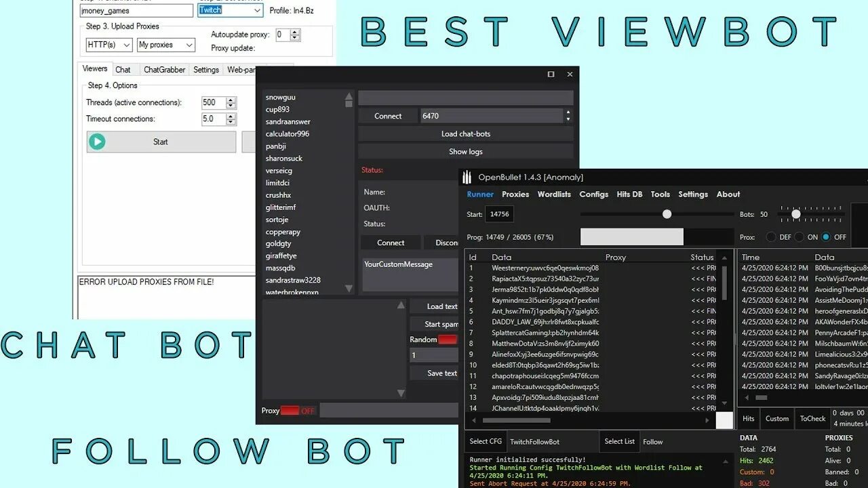868x488 pixels.
Task: Show the Hits results tab
Action: pos(749,418)
